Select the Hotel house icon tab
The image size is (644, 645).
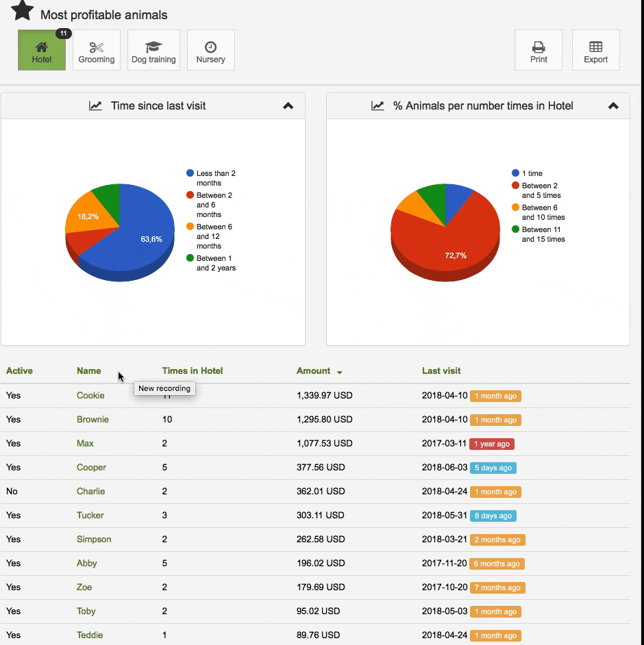(x=42, y=50)
